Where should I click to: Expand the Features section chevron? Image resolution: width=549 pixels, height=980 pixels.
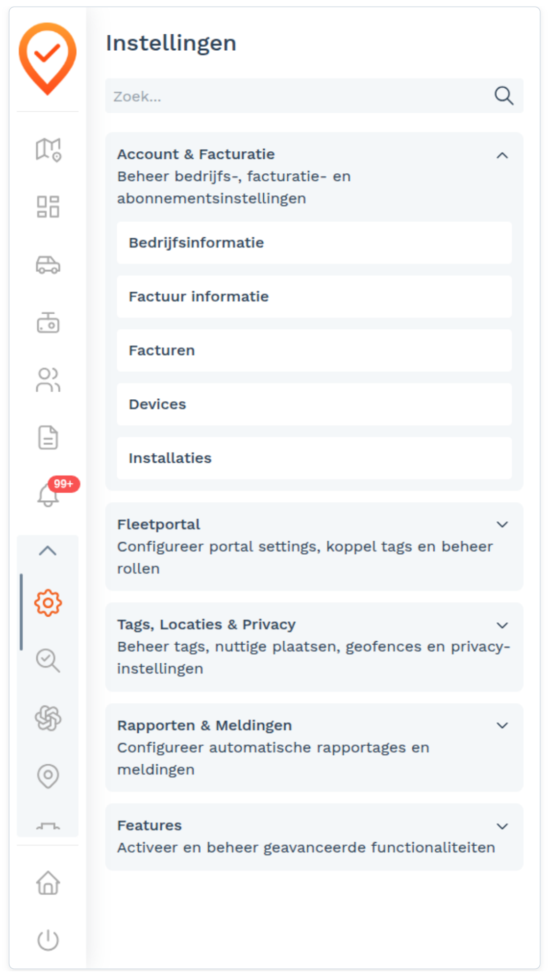click(x=502, y=826)
